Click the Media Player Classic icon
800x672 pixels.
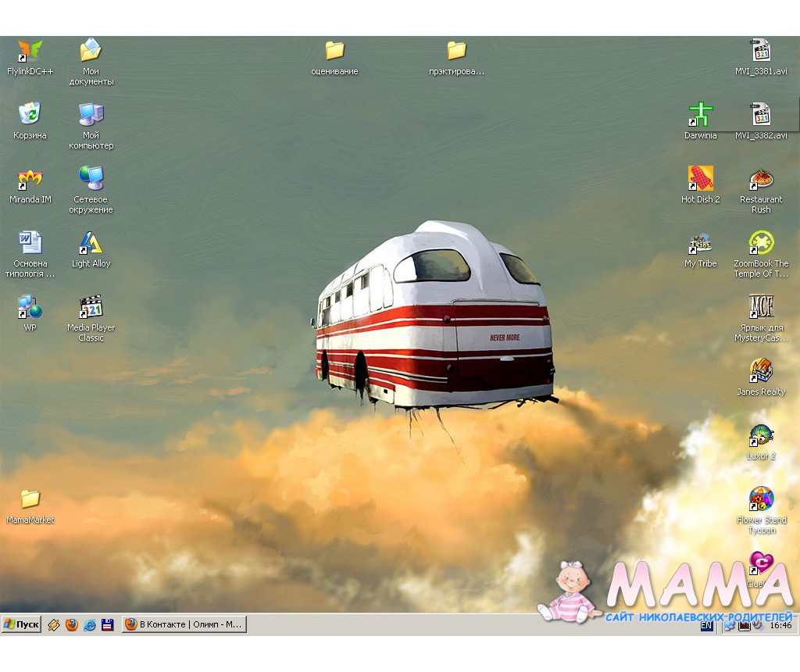(x=91, y=308)
